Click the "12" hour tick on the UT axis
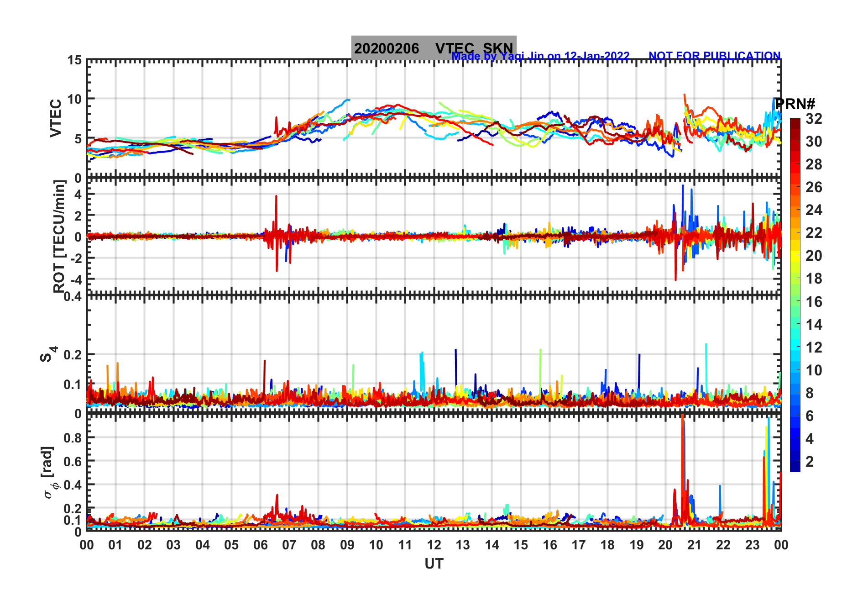The height and width of the screenshot is (590, 868). click(434, 545)
